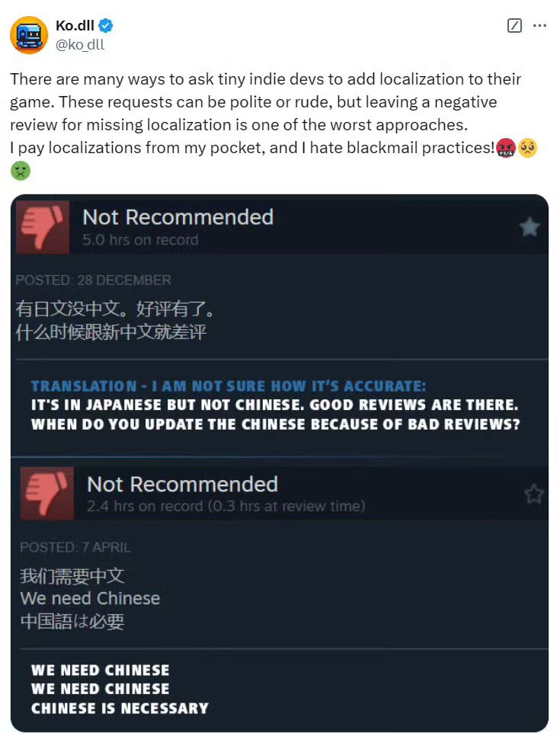The height and width of the screenshot is (733, 560).
Task: Click the red thumbs-down icon of first review
Action: (43, 227)
